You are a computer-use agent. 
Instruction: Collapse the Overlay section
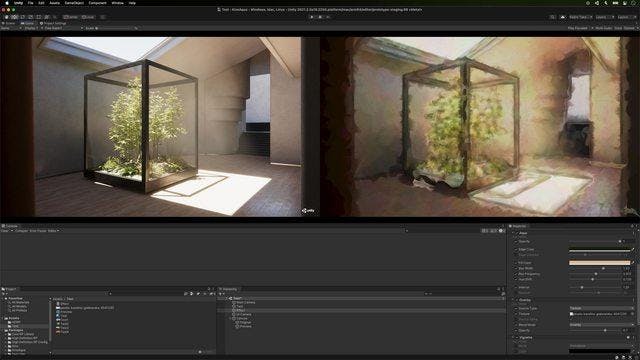coord(513,300)
